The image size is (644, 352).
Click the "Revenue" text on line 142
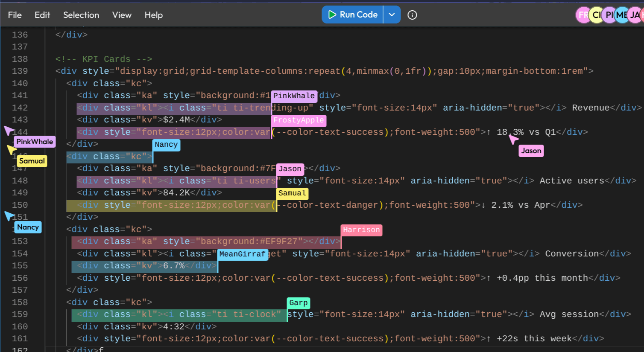click(591, 108)
